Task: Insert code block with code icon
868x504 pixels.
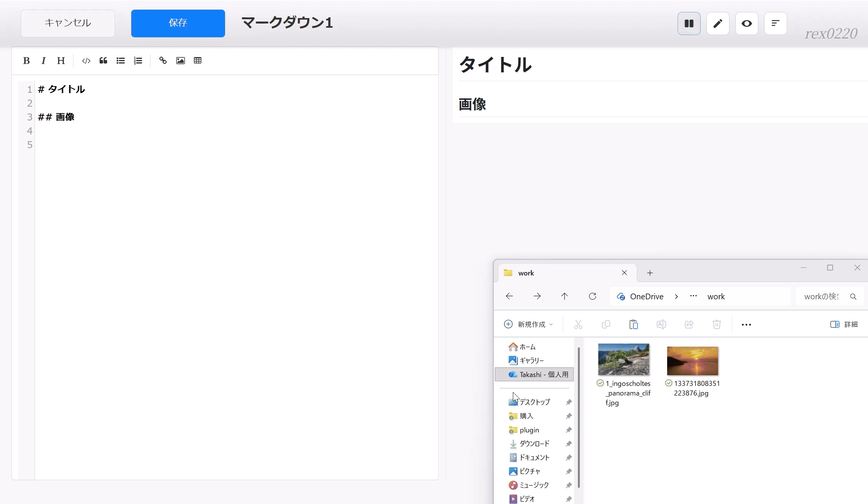Action: coord(86,61)
